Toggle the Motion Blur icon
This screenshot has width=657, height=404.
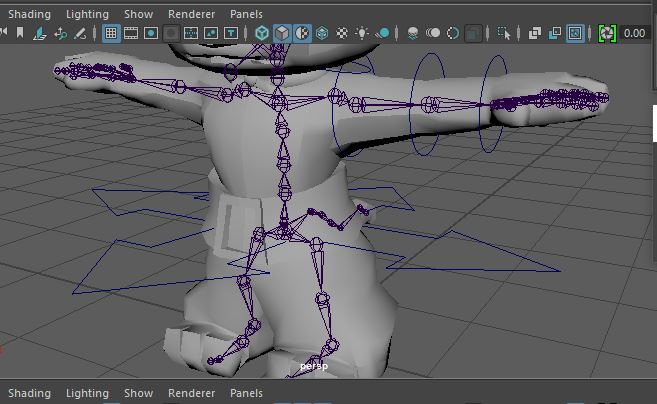433,33
